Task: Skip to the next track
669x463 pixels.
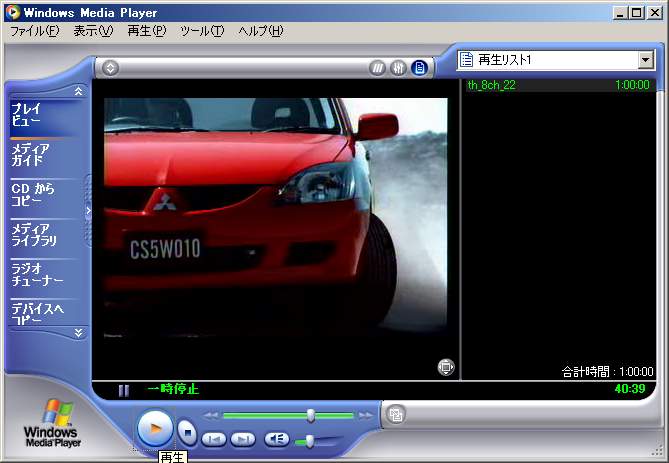Action: click(243, 439)
